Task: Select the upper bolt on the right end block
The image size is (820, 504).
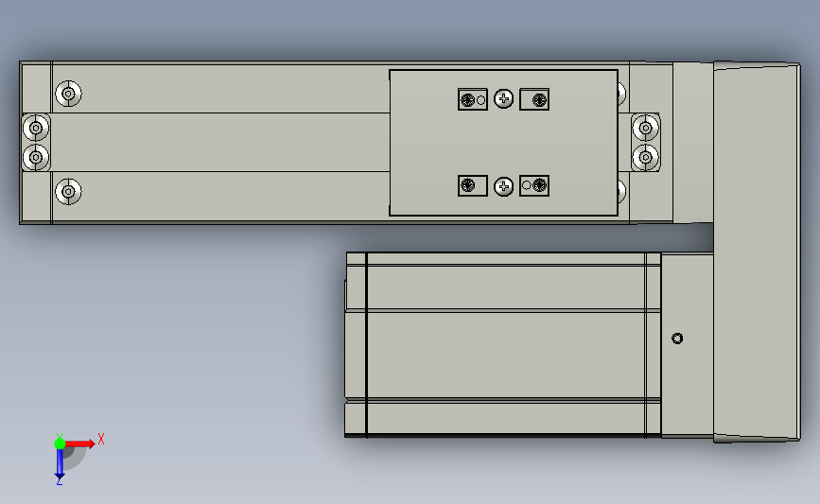Action: [x=645, y=128]
